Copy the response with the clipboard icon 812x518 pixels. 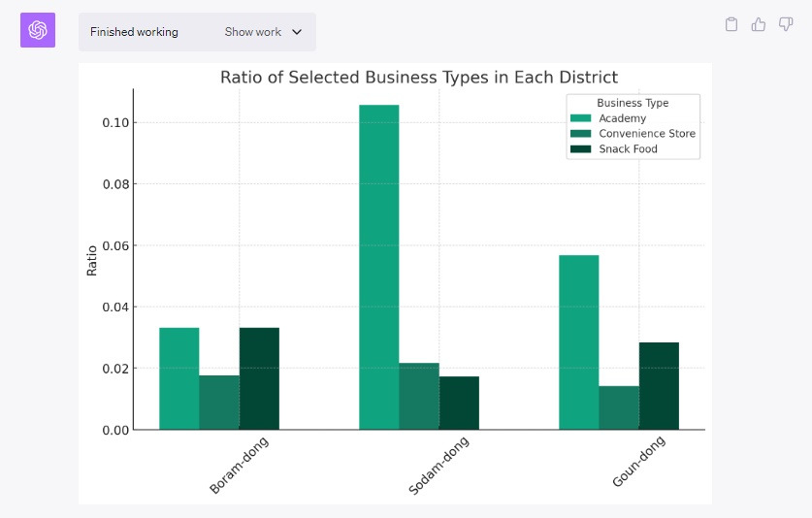[x=731, y=24]
